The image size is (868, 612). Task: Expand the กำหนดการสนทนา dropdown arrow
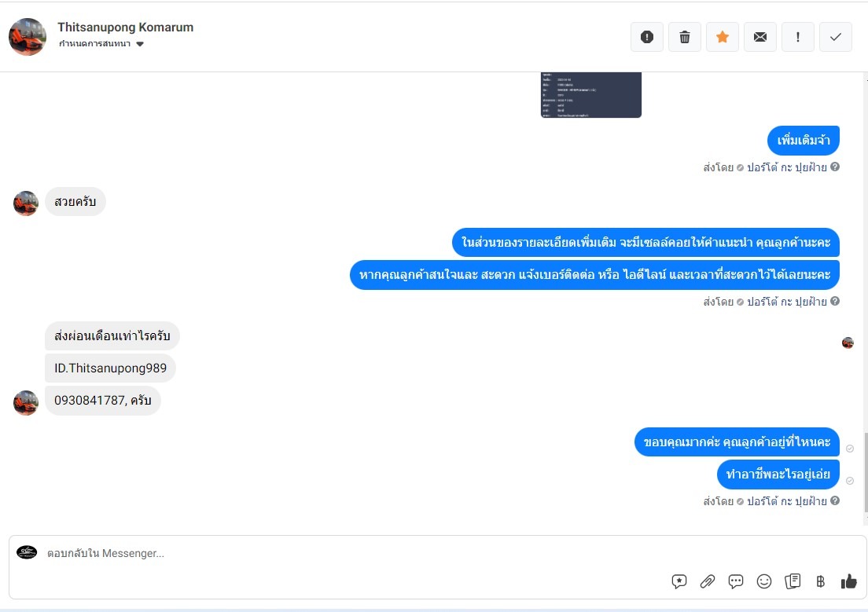tap(140, 44)
